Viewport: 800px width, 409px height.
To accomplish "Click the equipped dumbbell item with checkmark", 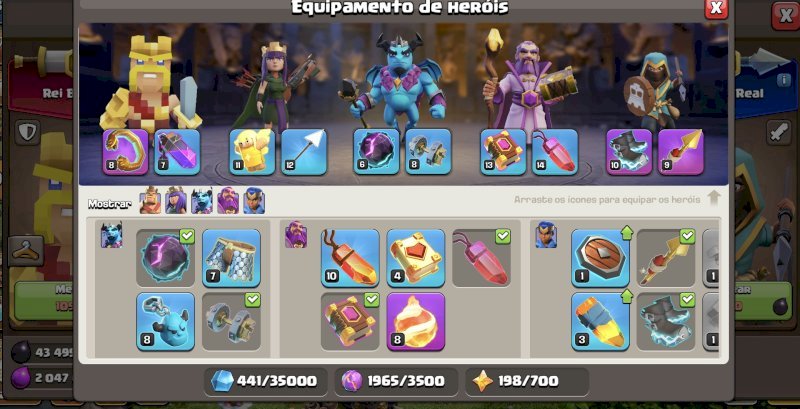I will tap(231, 322).
